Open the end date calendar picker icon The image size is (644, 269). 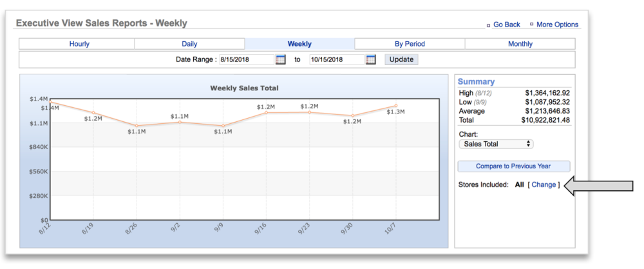pyautogui.click(x=370, y=59)
